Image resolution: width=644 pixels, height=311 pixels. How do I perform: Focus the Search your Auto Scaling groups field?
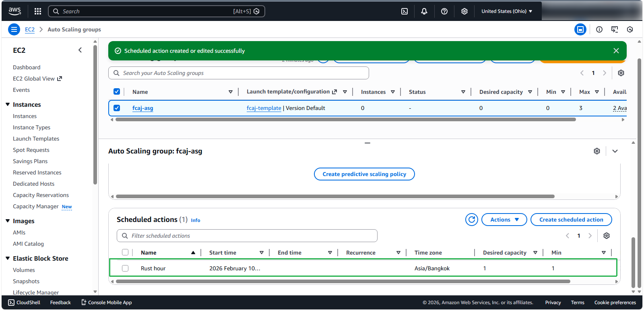click(239, 73)
